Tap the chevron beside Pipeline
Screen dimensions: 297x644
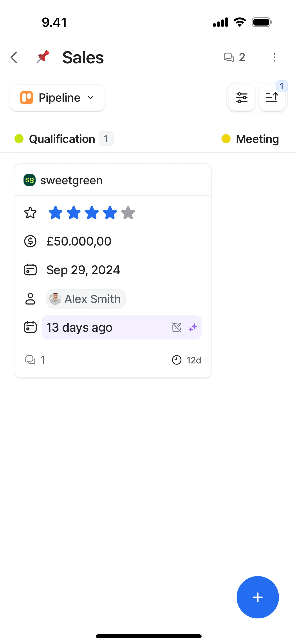91,98
